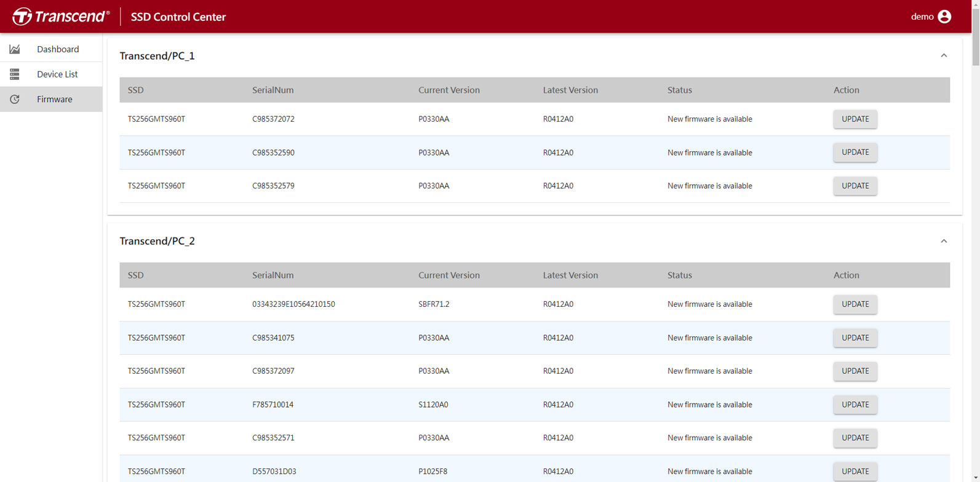This screenshot has height=482, width=980.
Task: Update firmware for serial C985352571
Action: pos(855,438)
